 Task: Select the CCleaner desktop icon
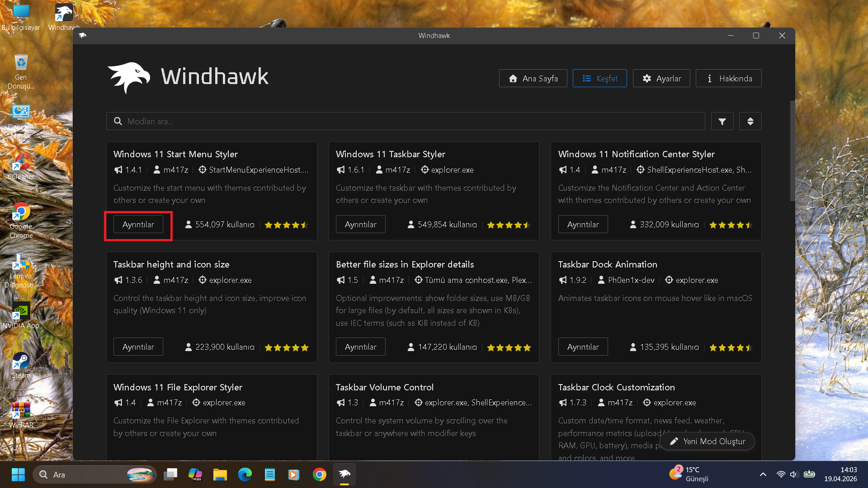point(21,166)
